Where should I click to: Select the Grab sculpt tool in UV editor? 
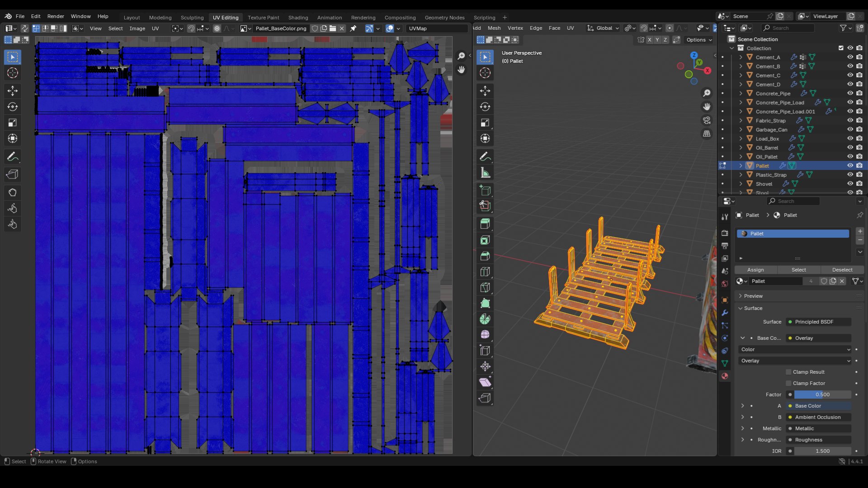click(x=13, y=192)
